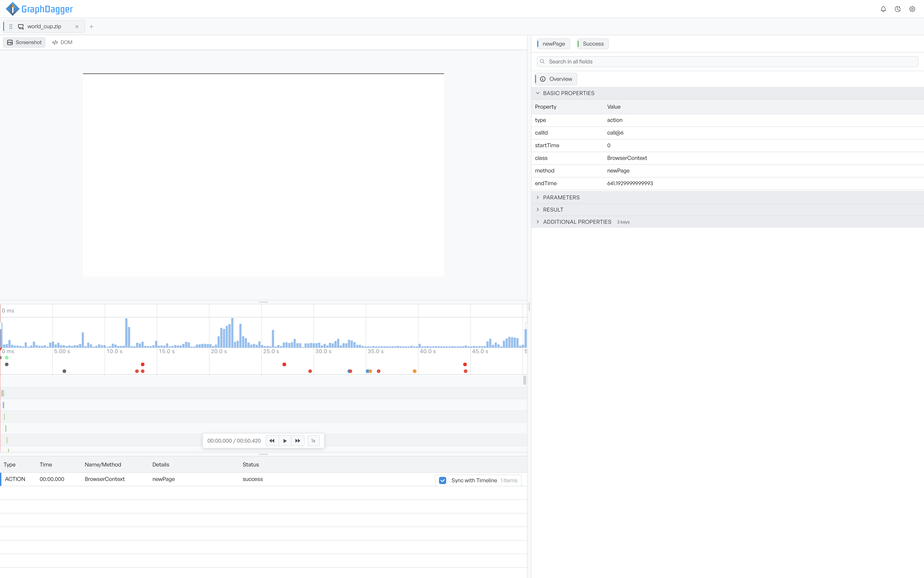This screenshot has height=578, width=924.
Task: Select the ACTION newPage table row
Action: [263, 479]
